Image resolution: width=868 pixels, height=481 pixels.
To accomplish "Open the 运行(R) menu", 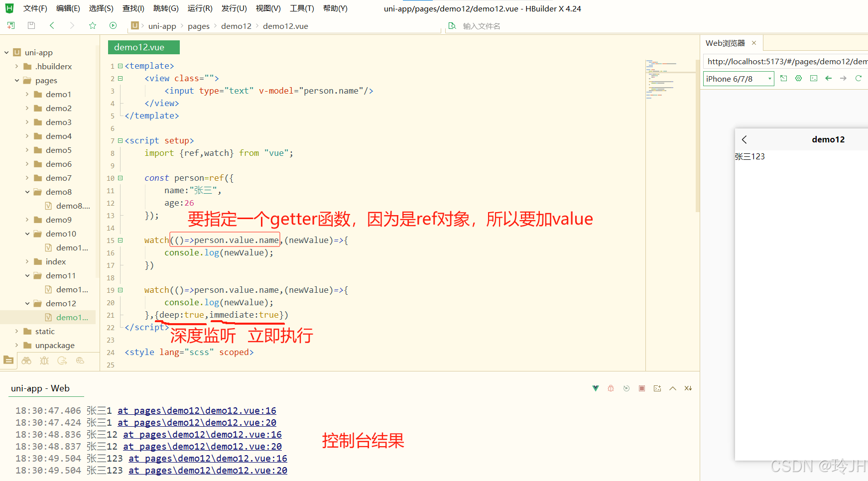I will (200, 8).
